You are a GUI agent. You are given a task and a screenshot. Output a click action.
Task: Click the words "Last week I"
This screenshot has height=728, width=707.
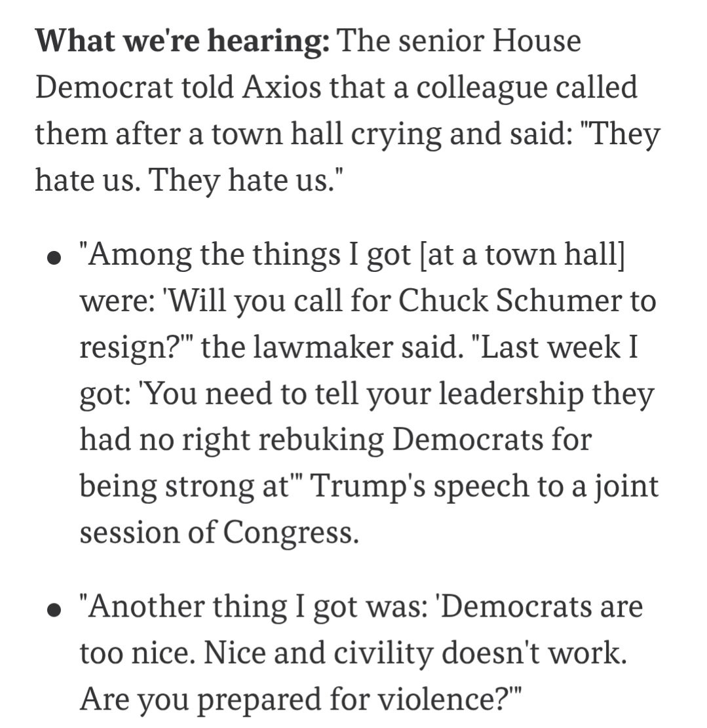click(x=560, y=347)
